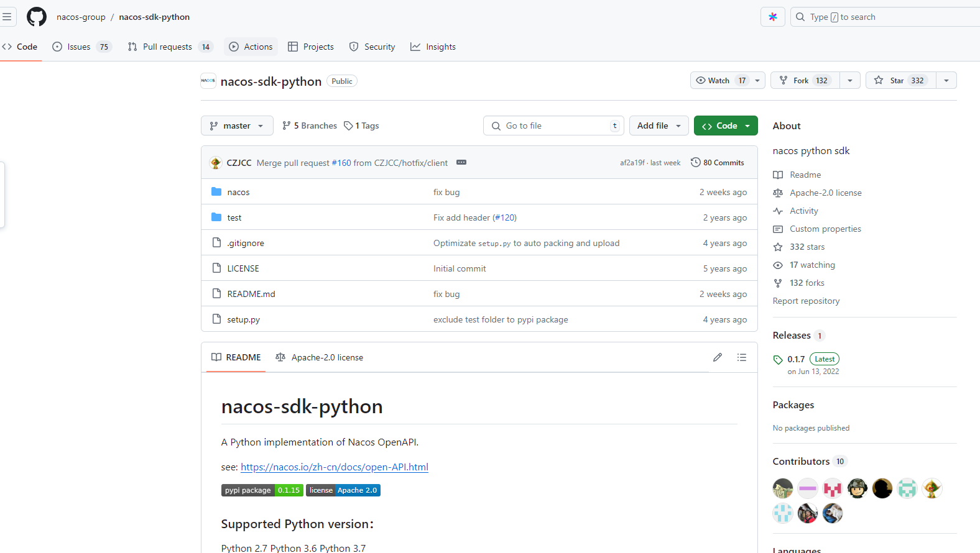This screenshot has width=980, height=553.
Task: Click the Go to file search field
Action: coord(554,126)
